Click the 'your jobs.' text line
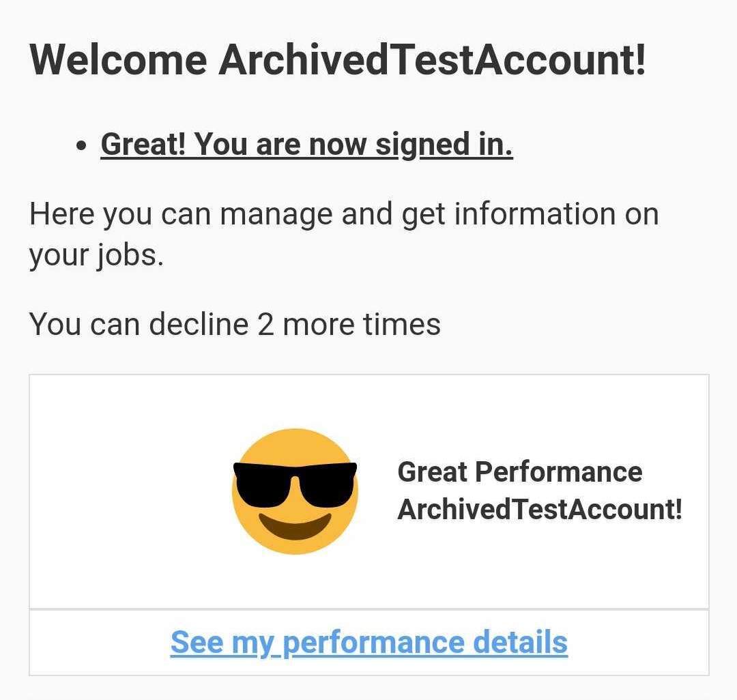 96,256
